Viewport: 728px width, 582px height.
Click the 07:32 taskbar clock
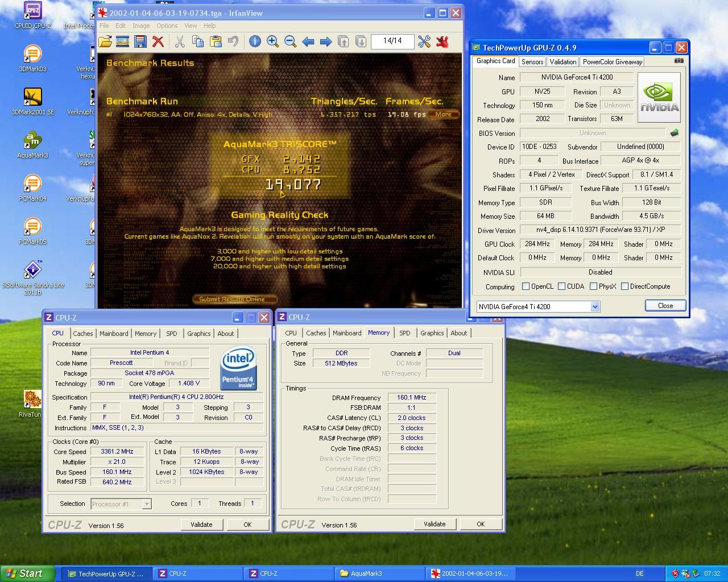pyautogui.click(x=712, y=573)
